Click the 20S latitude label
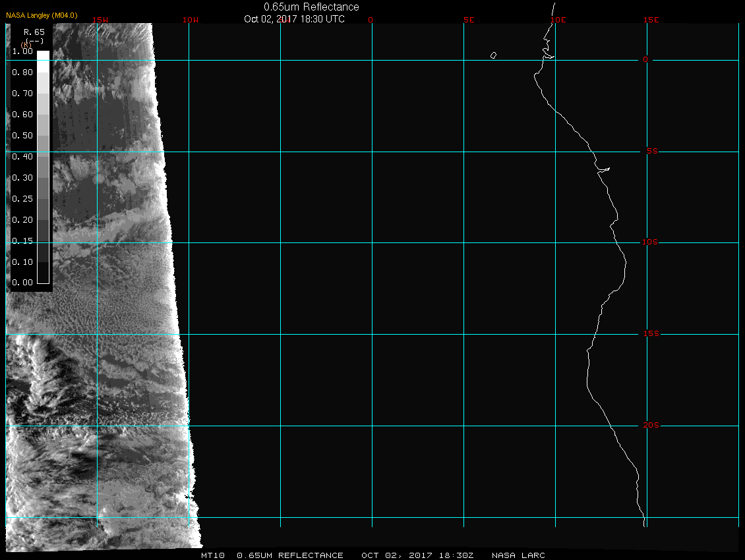Image resolution: width=745 pixels, height=560 pixels. click(x=650, y=426)
